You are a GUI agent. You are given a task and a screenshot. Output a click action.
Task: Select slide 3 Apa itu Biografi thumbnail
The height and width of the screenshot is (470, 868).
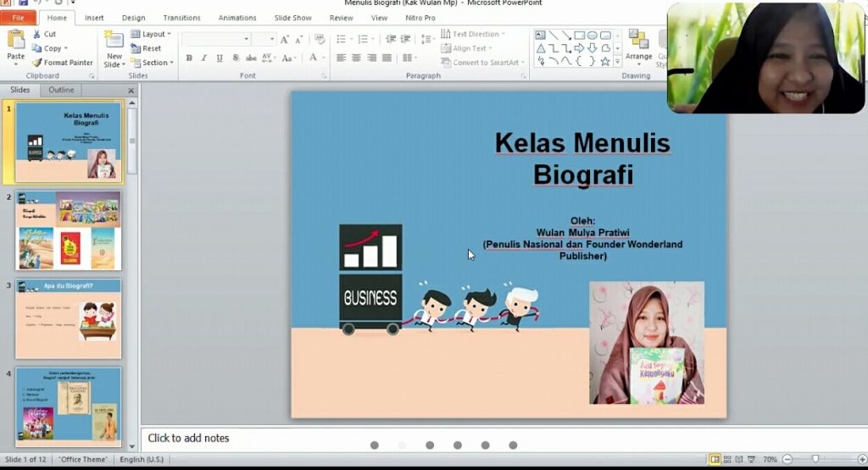(x=68, y=318)
